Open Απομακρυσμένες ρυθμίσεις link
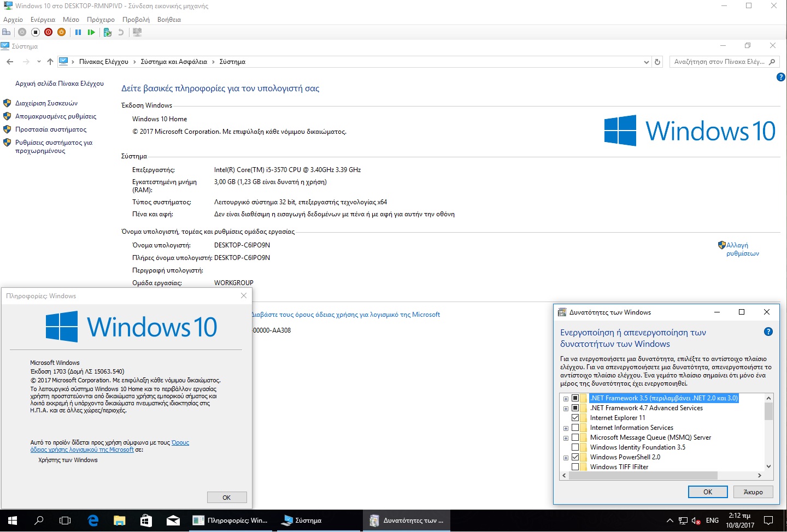787x532 pixels. pos(56,116)
